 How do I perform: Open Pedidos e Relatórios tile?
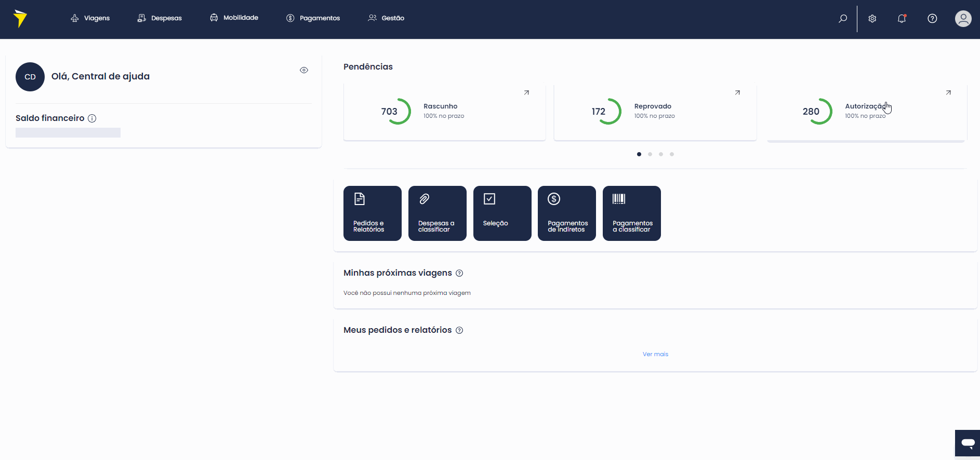373,213
